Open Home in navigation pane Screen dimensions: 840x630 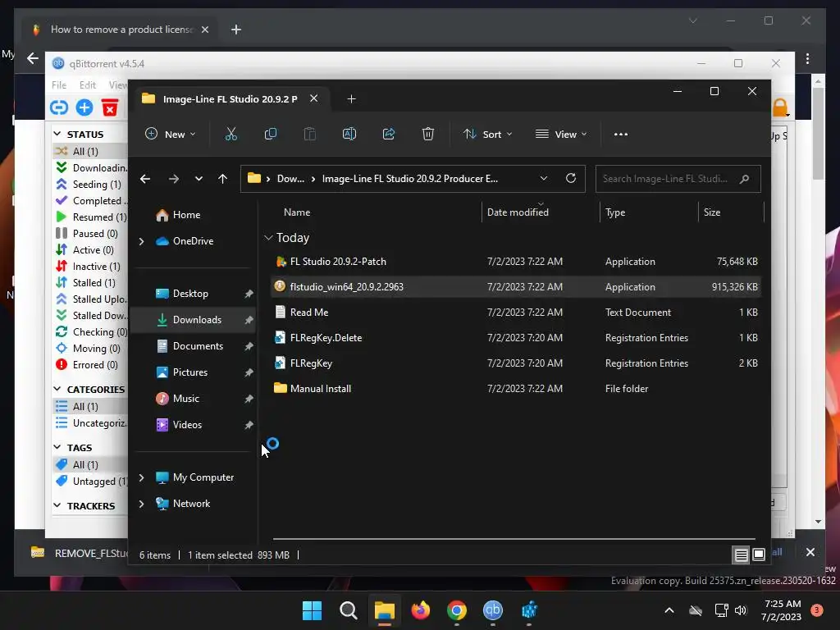point(186,215)
